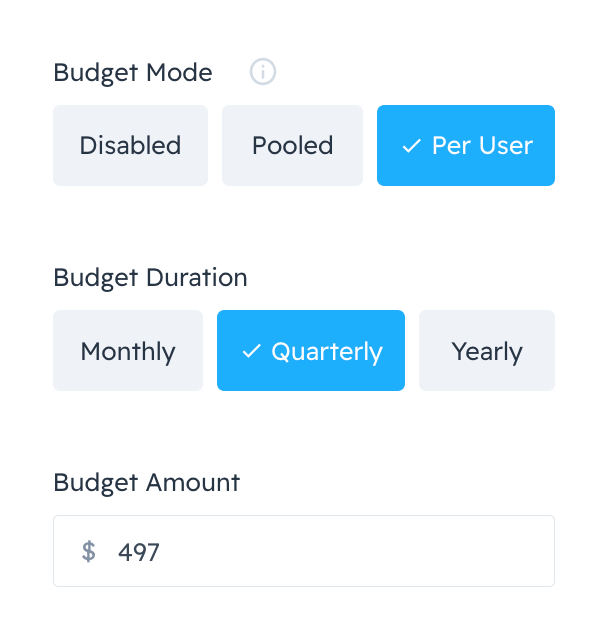The width and height of the screenshot is (604, 634).
Task: Switch budget mode to Pooled
Action: click(292, 145)
